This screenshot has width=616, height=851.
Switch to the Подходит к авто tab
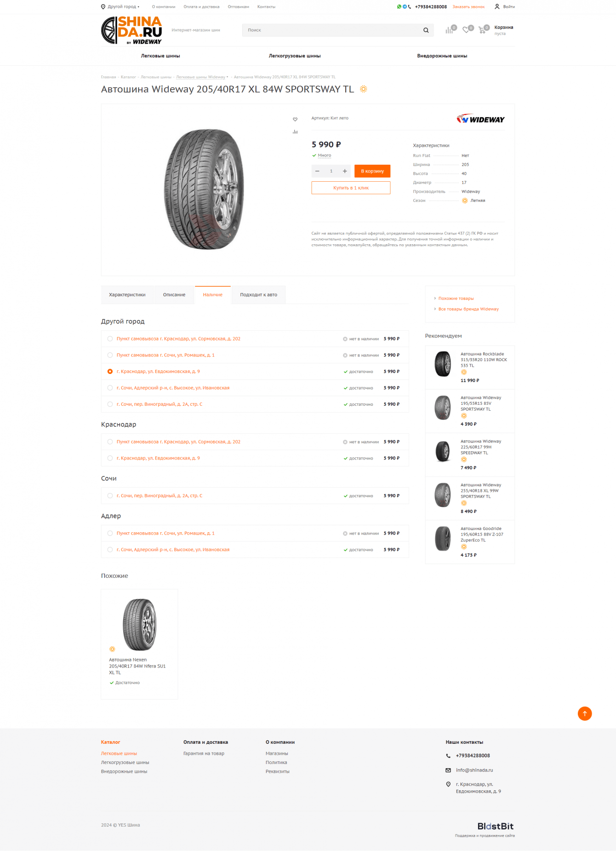(258, 295)
